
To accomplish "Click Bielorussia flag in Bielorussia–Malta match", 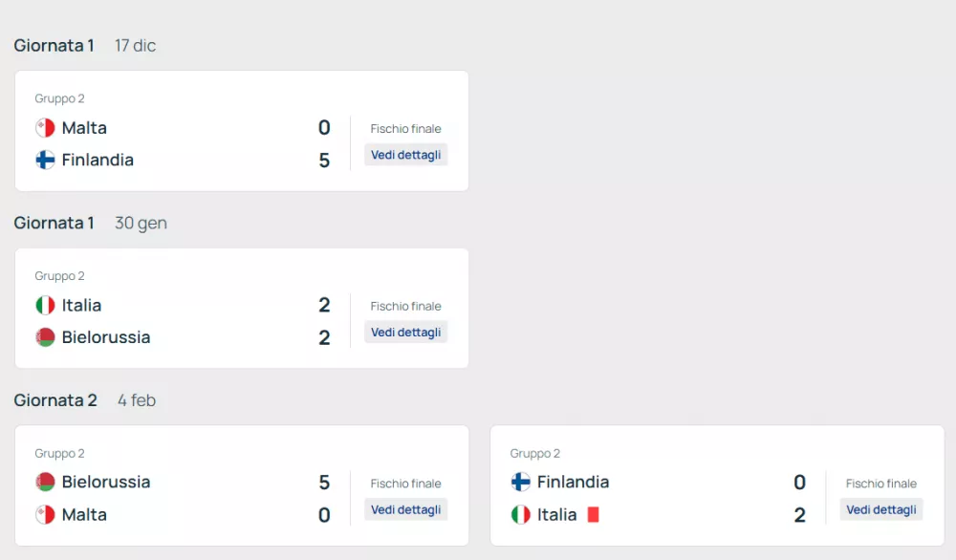I will tap(45, 483).
